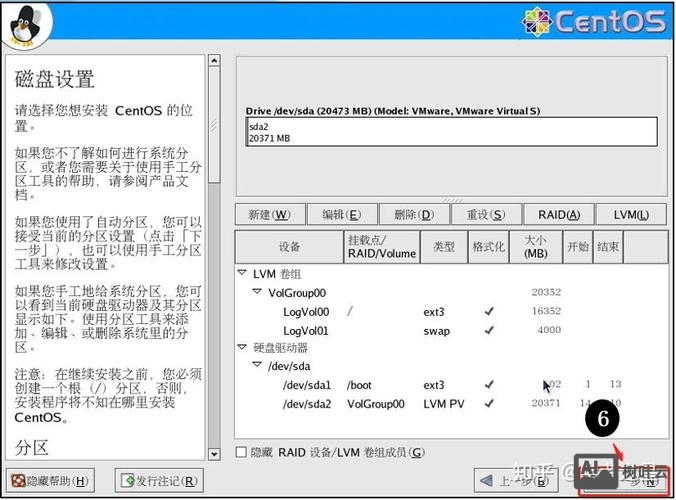Collapse the /dev/sda tree node
Screen dimensions: 676x500
click(x=257, y=365)
